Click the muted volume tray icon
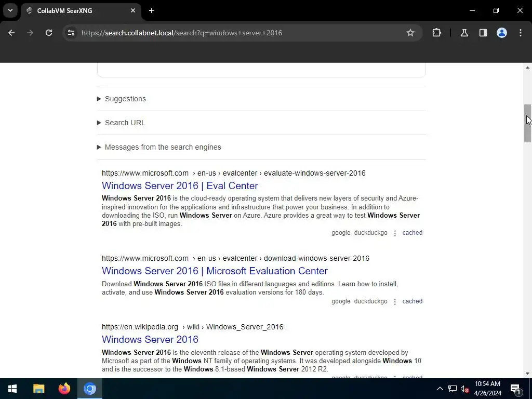This screenshot has width=532, height=399. 464,389
